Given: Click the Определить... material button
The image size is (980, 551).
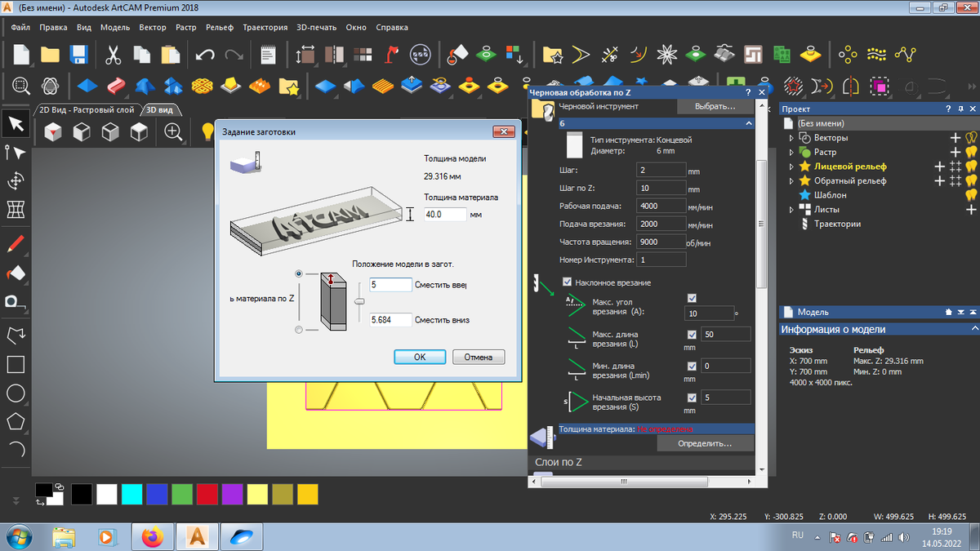Looking at the screenshot, I should tap(705, 443).
